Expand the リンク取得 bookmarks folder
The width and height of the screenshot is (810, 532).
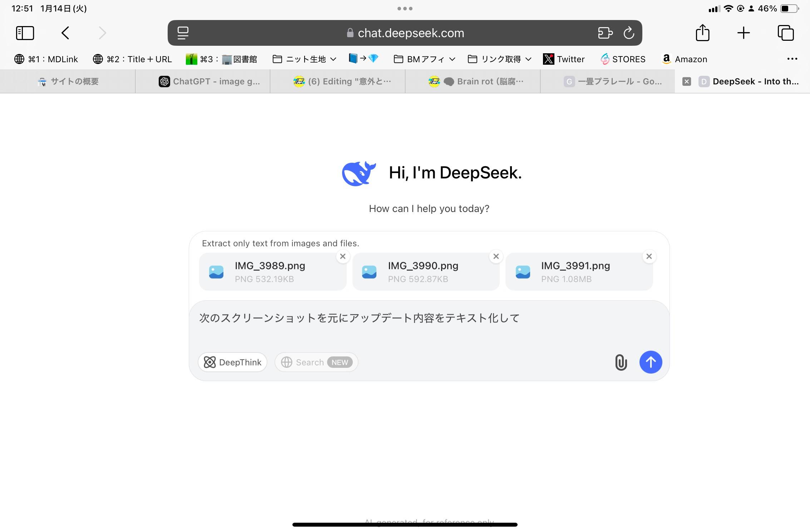coord(499,59)
